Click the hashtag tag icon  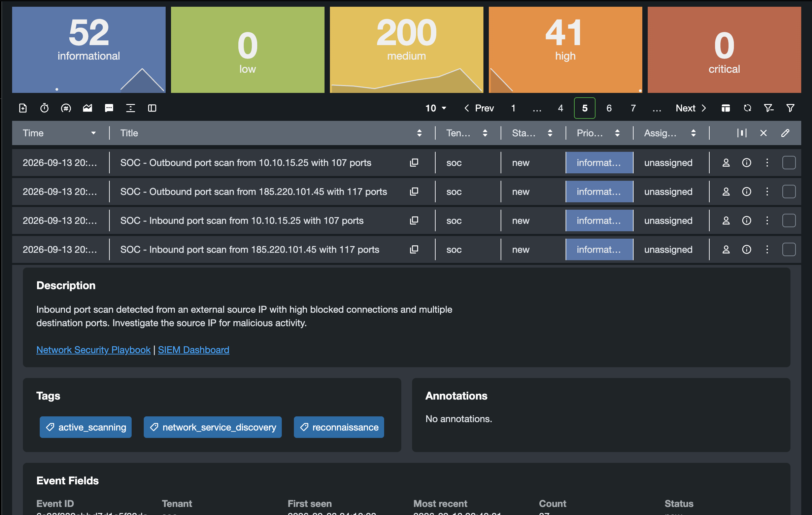tap(66, 108)
